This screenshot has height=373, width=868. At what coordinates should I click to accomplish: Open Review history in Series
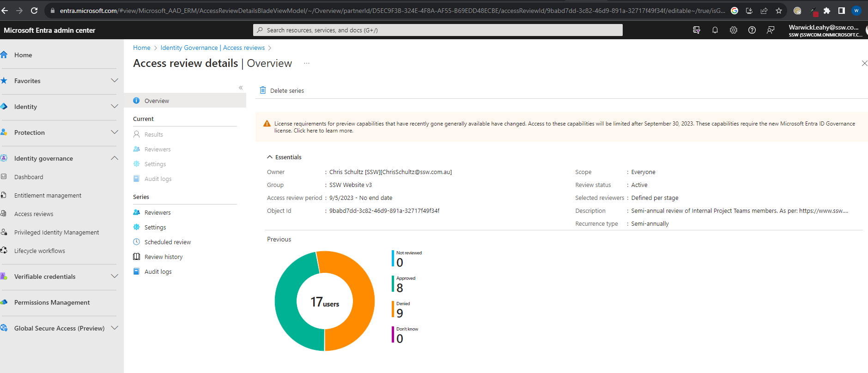tap(163, 257)
